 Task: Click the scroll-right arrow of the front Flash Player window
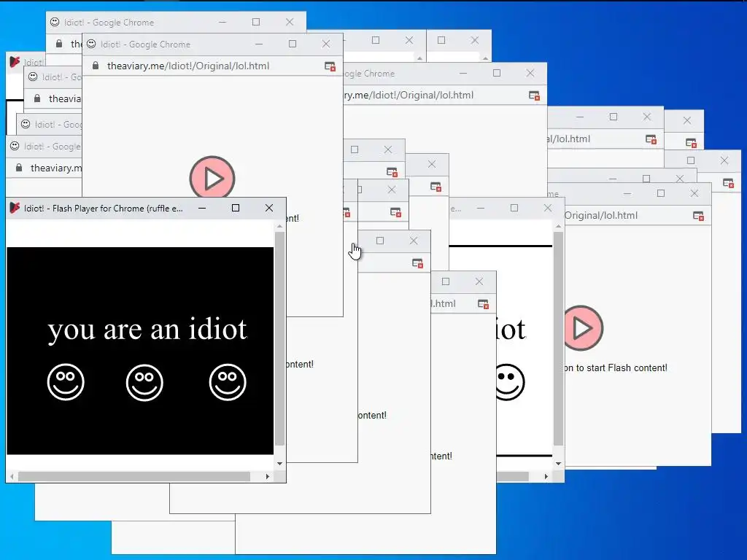(x=267, y=476)
